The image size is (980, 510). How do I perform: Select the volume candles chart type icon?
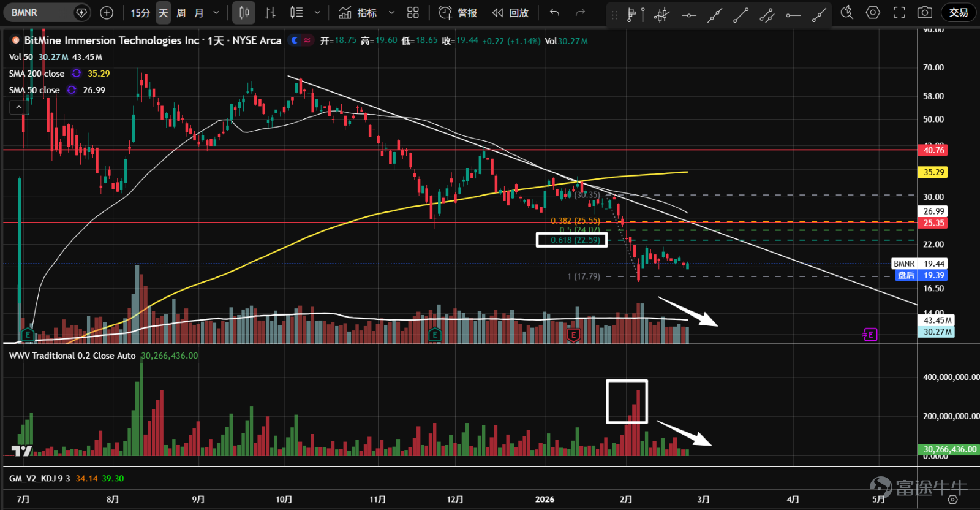296,12
